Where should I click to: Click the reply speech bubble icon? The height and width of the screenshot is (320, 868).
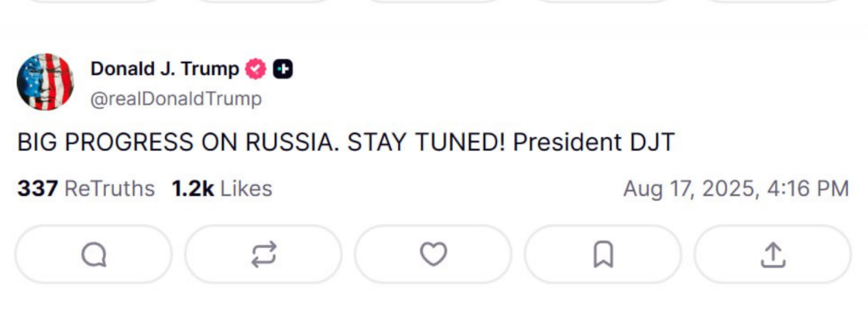pyautogui.click(x=94, y=254)
